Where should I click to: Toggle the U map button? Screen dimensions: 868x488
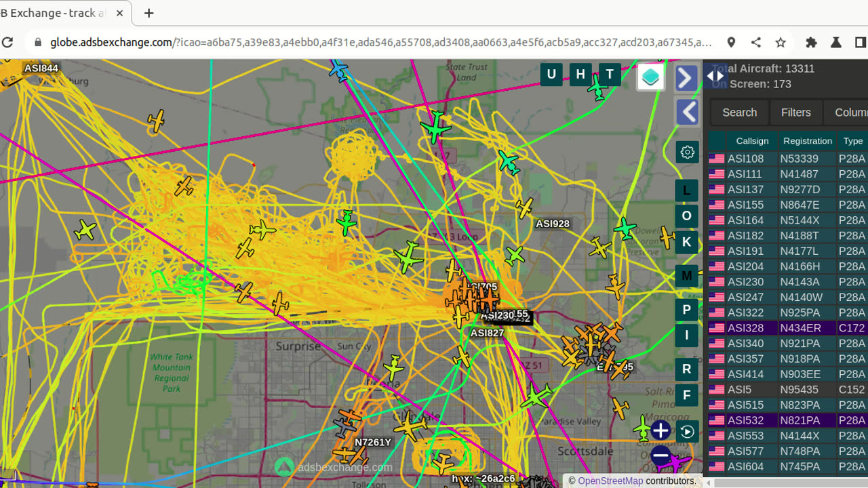click(x=551, y=74)
